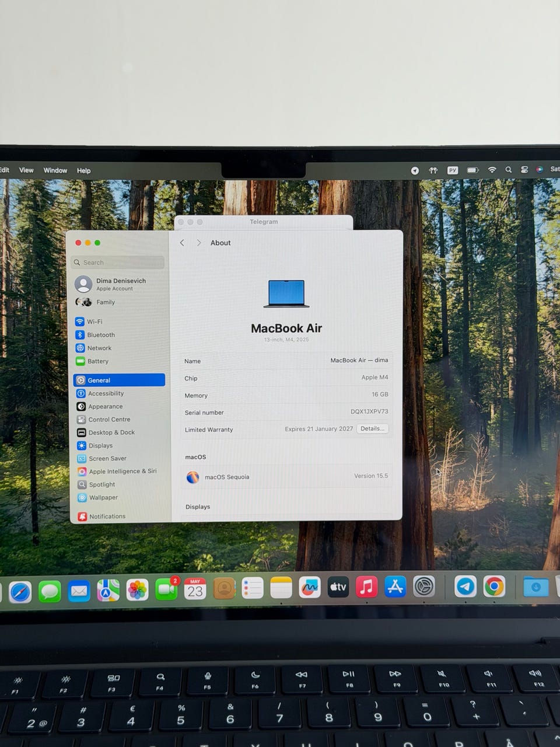The width and height of the screenshot is (560, 747).
Task: Open Telegram's Dock icon
Action: point(465,586)
